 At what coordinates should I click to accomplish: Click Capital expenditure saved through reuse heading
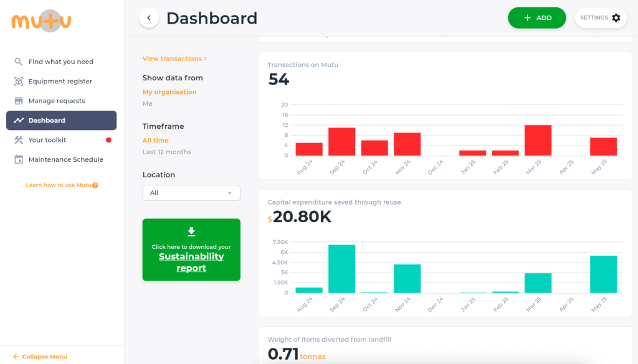click(x=334, y=202)
